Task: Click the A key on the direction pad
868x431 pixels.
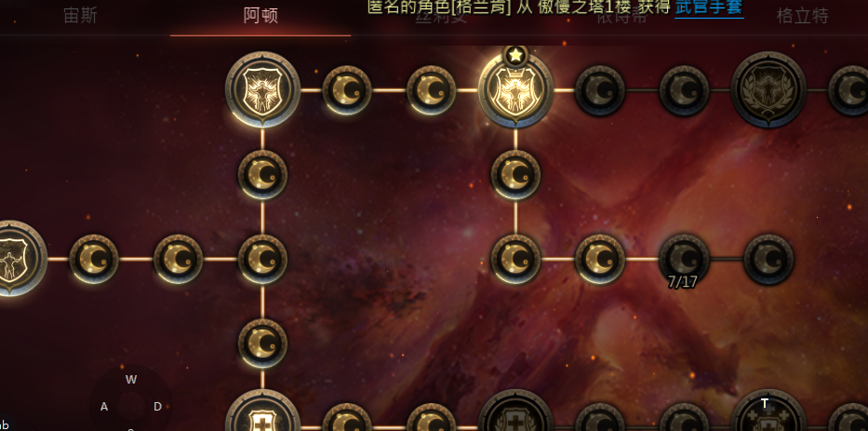Action: tap(104, 407)
